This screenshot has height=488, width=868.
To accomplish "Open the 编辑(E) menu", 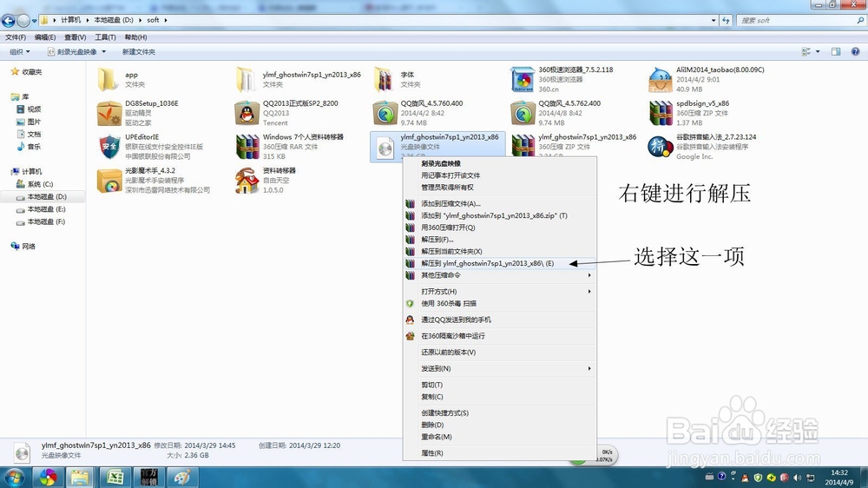I will click(45, 37).
